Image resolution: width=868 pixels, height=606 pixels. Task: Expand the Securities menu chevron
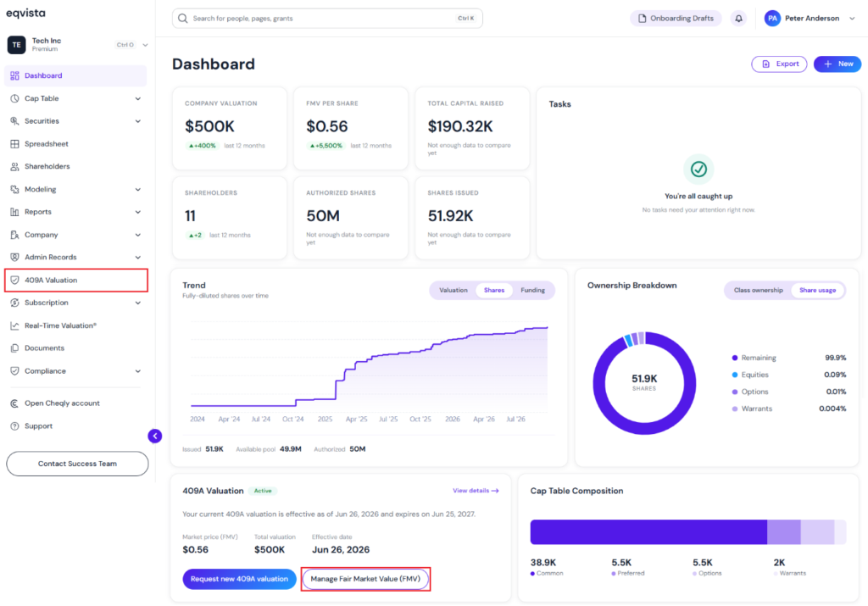click(x=138, y=120)
